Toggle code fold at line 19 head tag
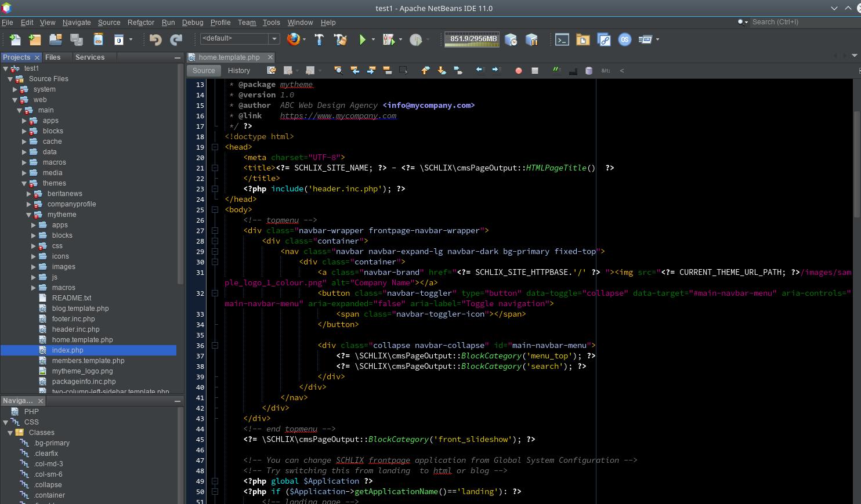 (x=215, y=147)
